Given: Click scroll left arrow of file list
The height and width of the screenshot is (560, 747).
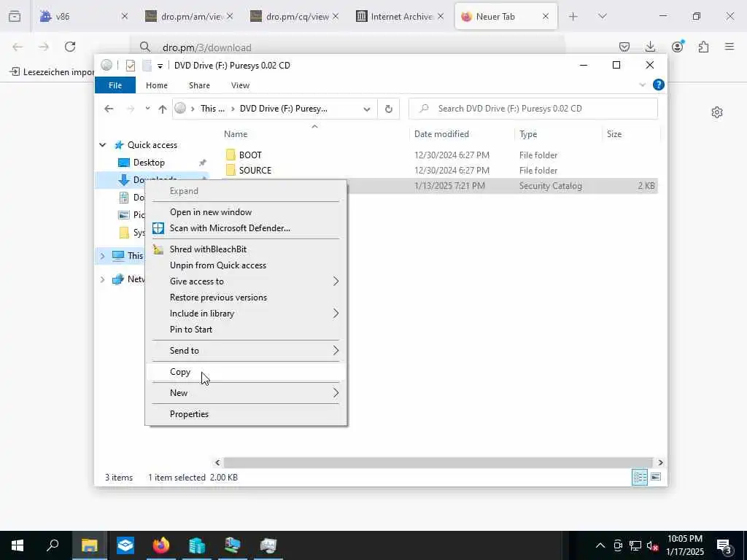Looking at the screenshot, I should pyautogui.click(x=217, y=462).
